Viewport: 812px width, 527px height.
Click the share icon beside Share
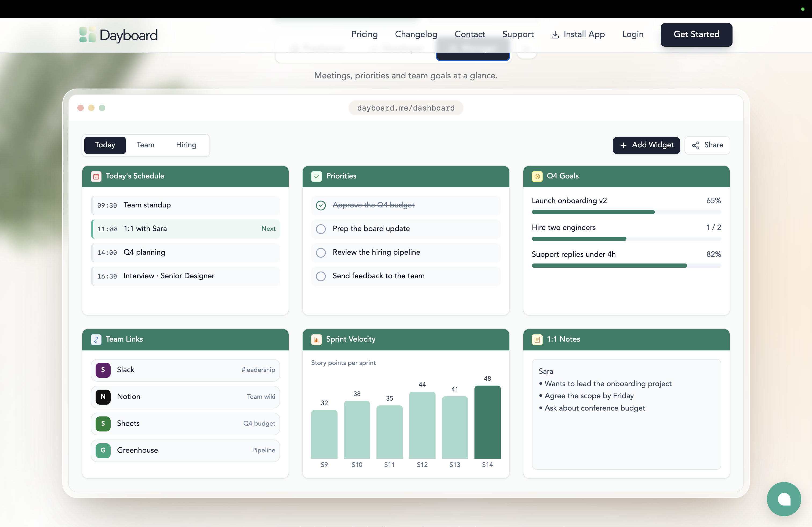pos(696,145)
